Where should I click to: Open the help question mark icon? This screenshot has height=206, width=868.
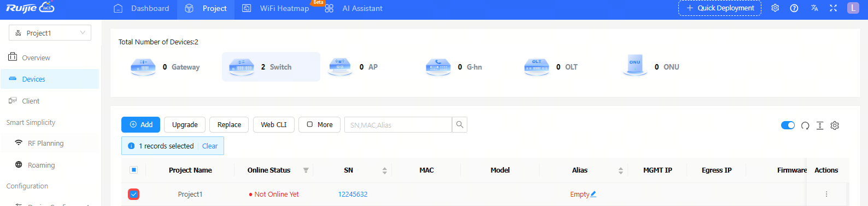(x=794, y=8)
